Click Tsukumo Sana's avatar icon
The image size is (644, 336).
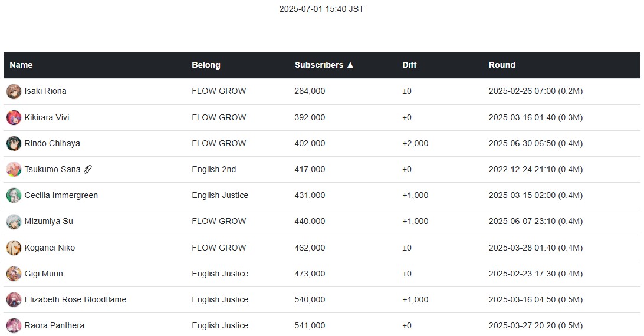[14, 170]
